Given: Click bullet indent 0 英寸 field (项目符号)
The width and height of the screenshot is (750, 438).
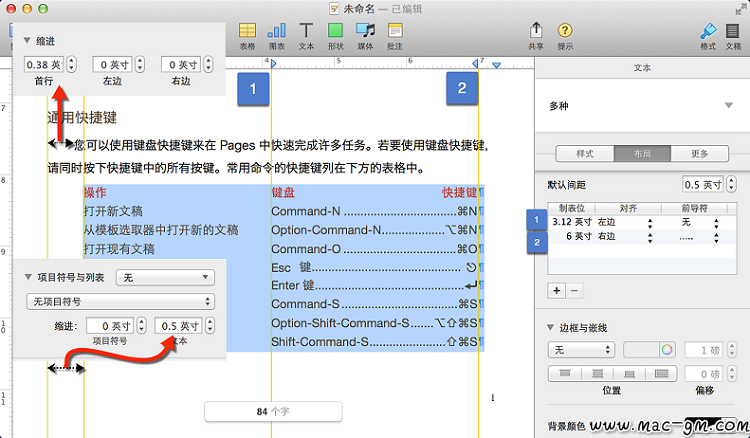Looking at the screenshot, I should pos(110,326).
